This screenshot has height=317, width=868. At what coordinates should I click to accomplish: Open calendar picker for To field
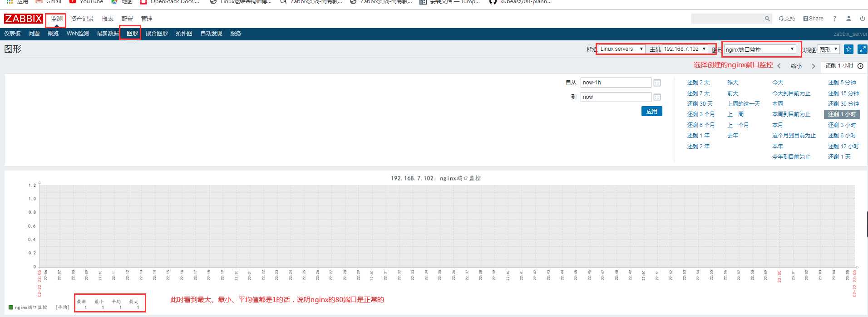pos(657,97)
